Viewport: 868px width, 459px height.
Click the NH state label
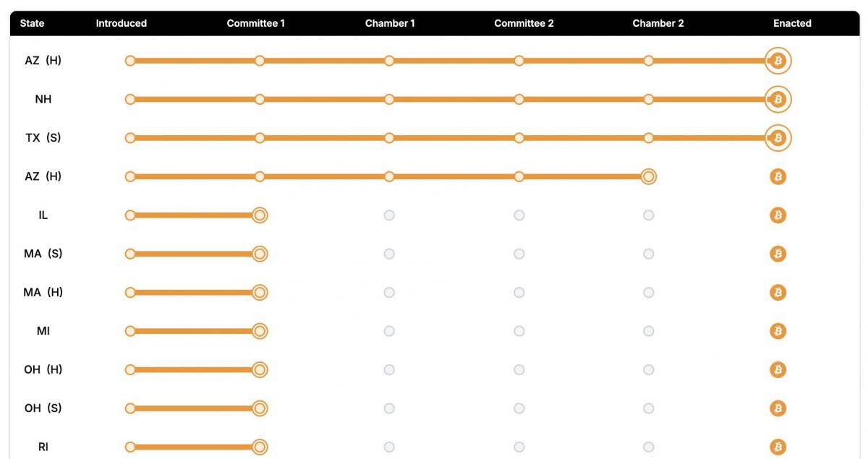[43, 99]
